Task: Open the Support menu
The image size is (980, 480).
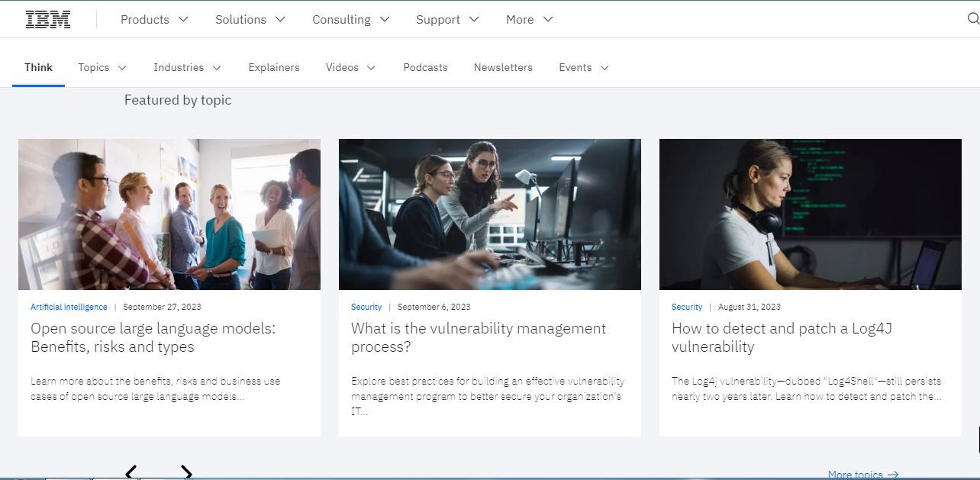Action: 446,19
